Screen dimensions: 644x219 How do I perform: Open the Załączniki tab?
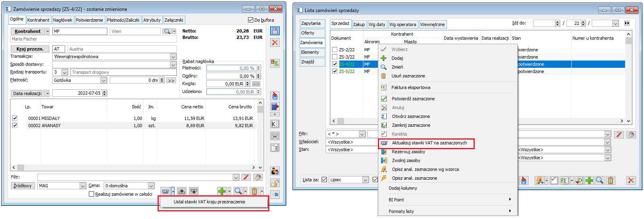pyautogui.click(x=174, y=20)
